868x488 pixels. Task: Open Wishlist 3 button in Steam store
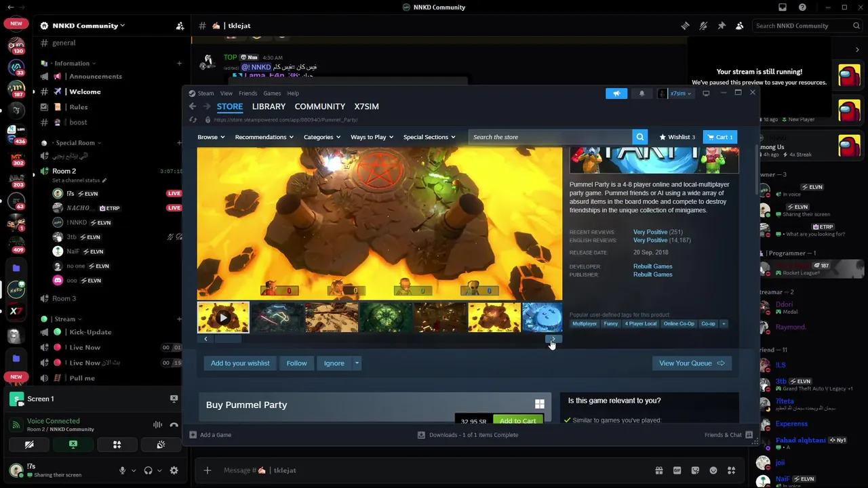(677, 137)
